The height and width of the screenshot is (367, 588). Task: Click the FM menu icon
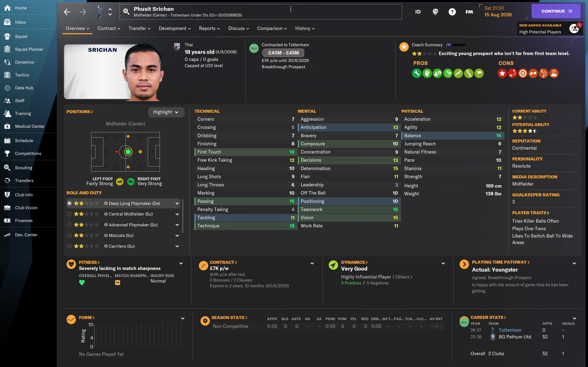pos(469,12)
